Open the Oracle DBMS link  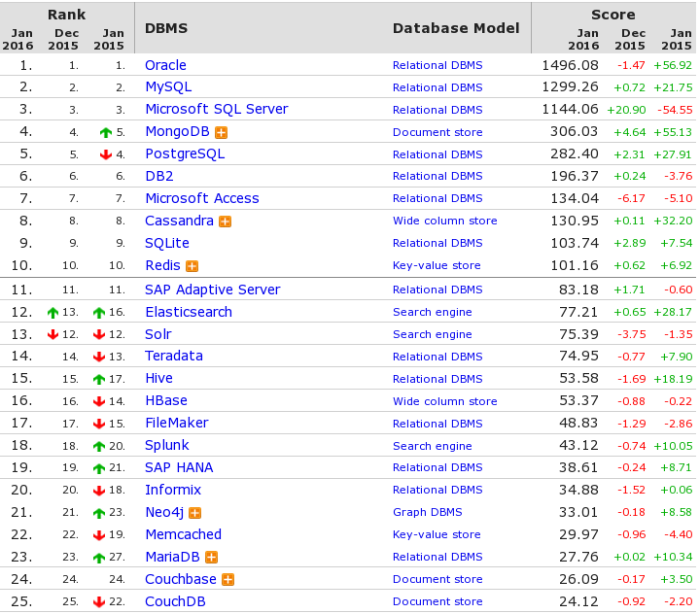[x=165, y=65]
